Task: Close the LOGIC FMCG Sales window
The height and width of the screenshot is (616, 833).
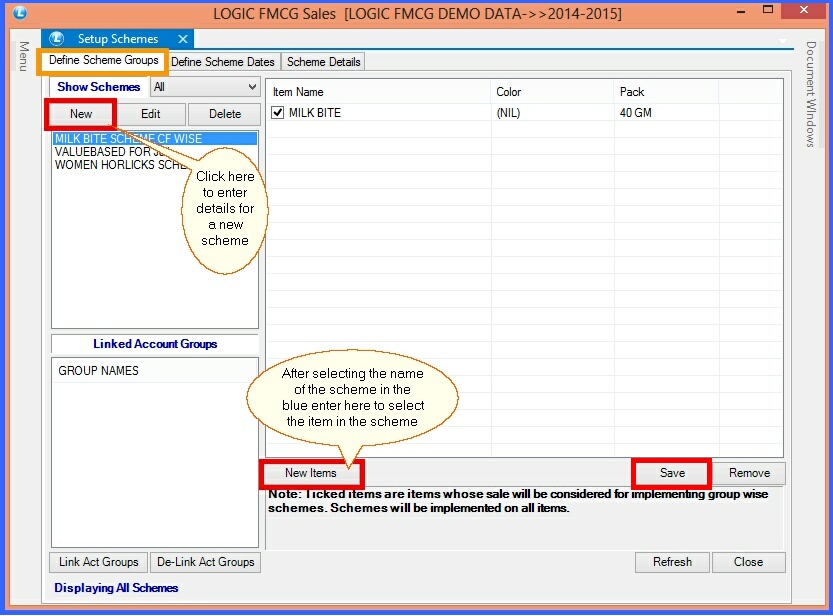Action: coord(804,10)
